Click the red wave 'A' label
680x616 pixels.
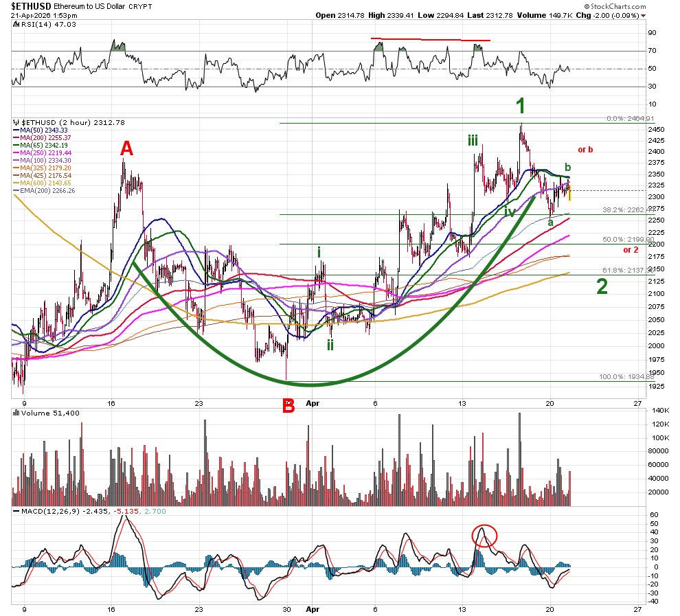(126, 149)
